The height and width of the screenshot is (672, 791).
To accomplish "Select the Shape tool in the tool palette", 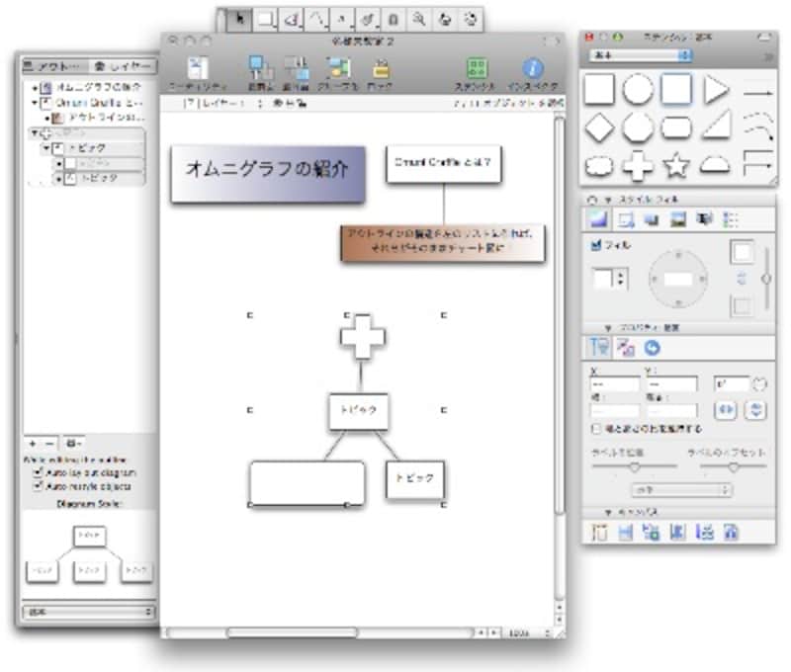I will (x=265, y=20).
